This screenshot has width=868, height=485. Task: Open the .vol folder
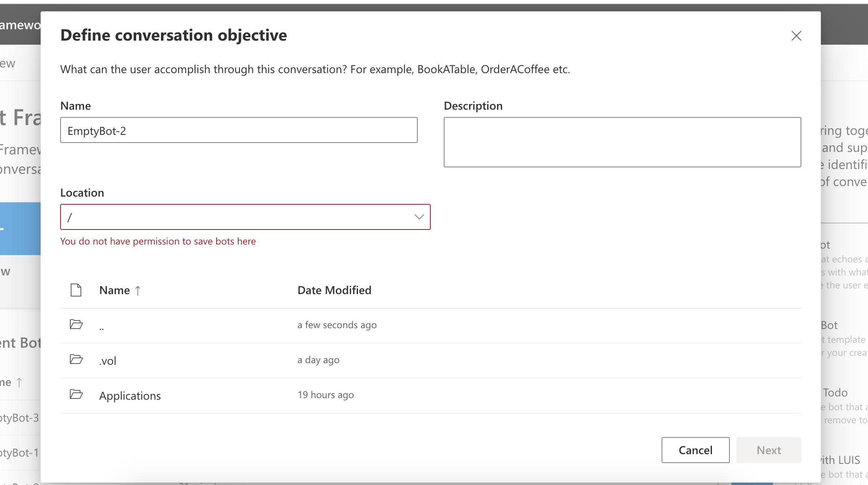108,361
